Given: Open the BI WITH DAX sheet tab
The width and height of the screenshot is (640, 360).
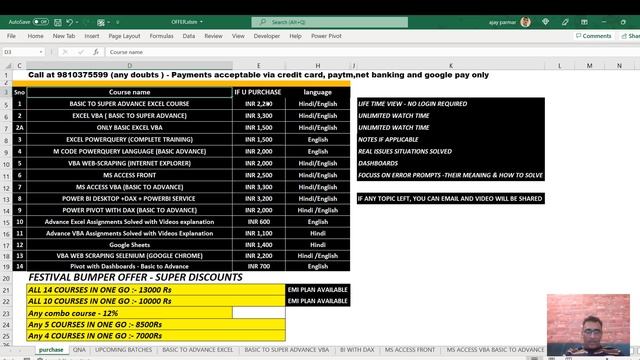Looking at the screenshot, I should 357,350.
